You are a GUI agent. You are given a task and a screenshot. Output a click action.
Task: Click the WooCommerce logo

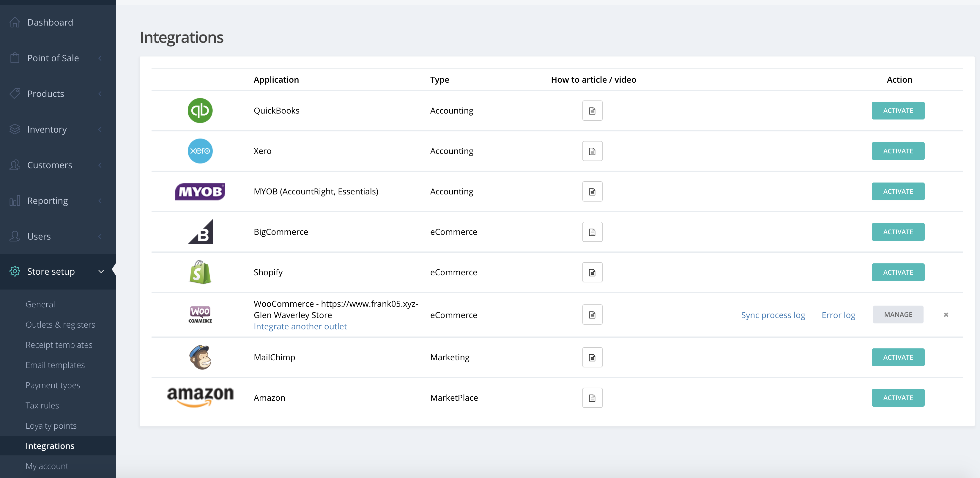(200, 314)
